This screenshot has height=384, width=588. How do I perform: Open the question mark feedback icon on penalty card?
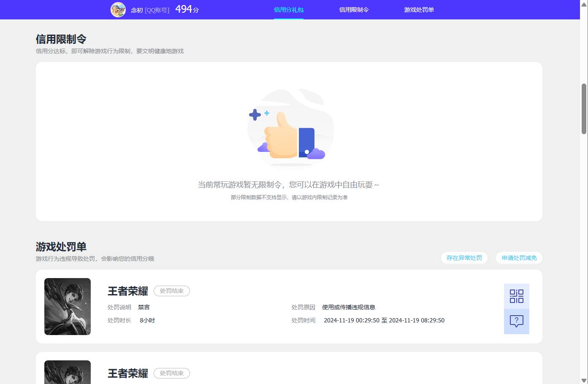pos(516,322)
